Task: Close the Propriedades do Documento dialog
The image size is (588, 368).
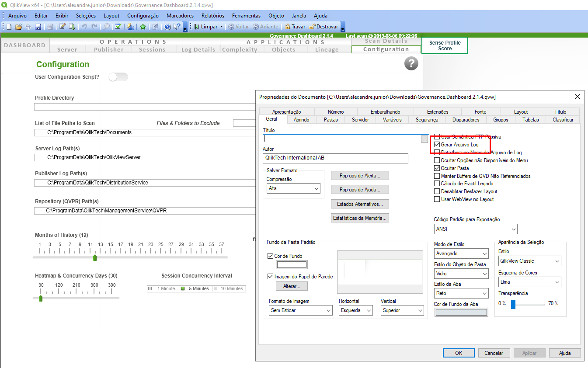Action: pos(577,97)
